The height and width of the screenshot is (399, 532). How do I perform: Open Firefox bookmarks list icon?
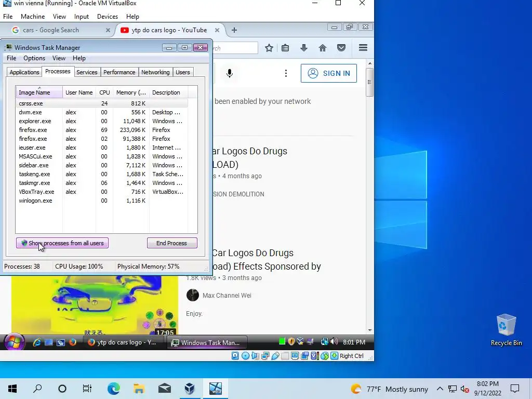pyautogui.click(x=285, y=48)
